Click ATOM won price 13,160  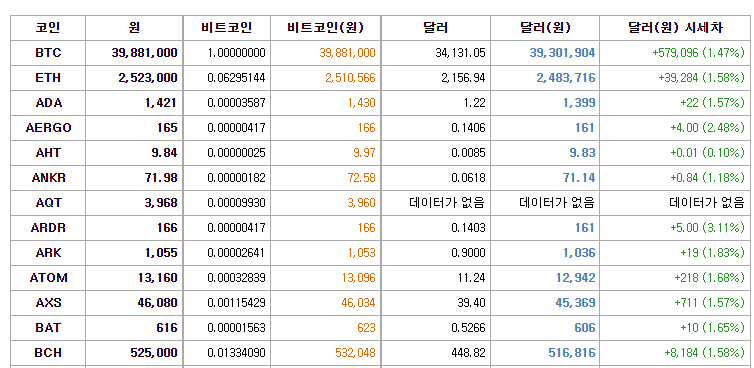tap(157, 278)
